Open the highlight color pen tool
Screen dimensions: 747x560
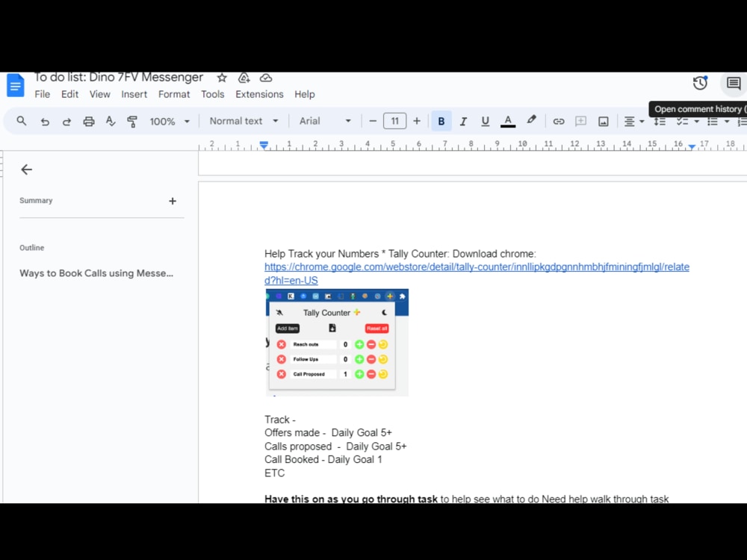pos(531,120)
